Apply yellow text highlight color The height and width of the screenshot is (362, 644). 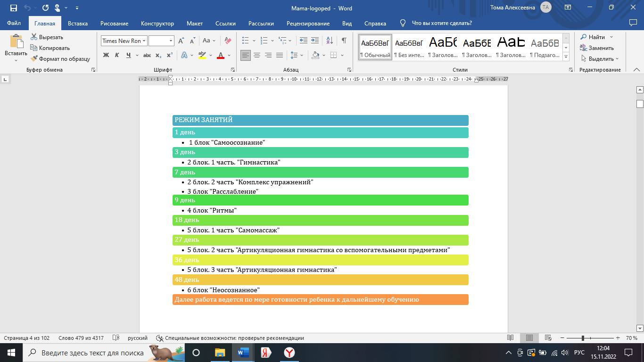point(202,55)
